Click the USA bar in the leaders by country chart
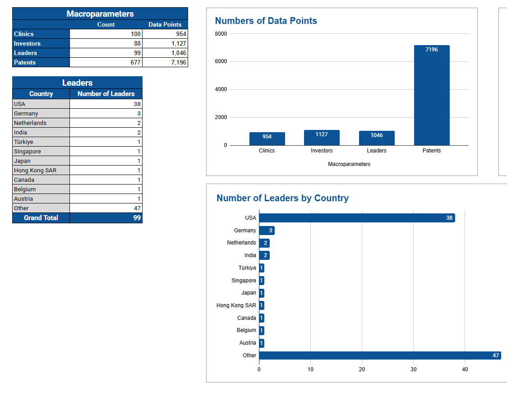 pos(356,218)
